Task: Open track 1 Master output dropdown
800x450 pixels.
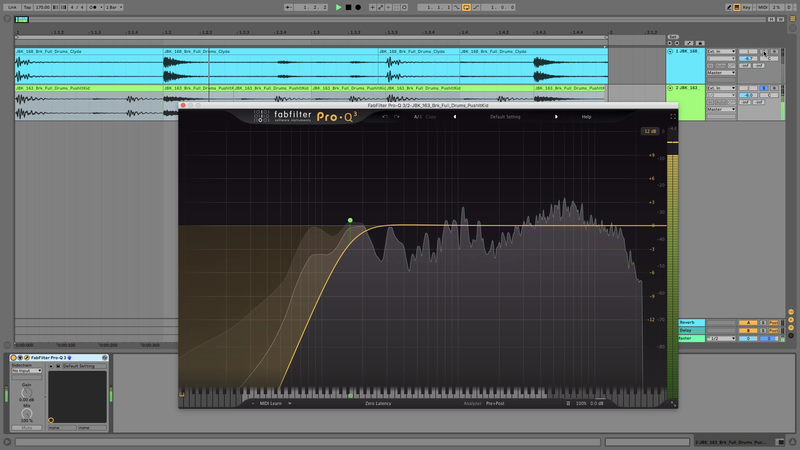Action: click(x=721, y=73)
